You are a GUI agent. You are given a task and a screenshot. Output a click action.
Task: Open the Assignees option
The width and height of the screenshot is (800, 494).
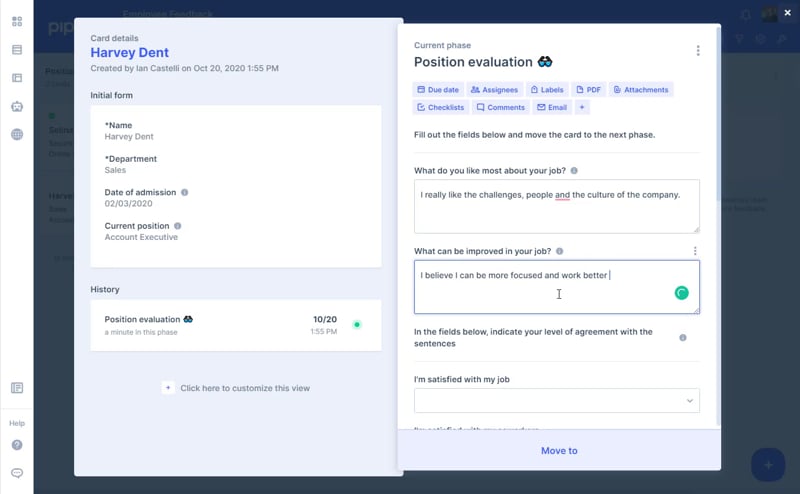[x=494, y=90]
